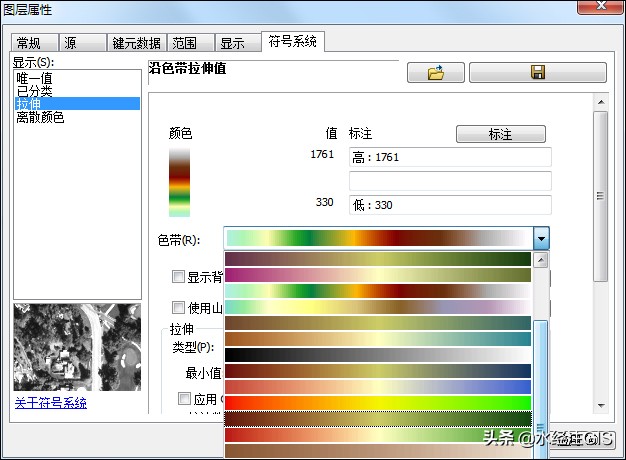Click the 高: 1761 label field
The width and height of the screenshot is (626, 460).
click(x=449, y=157)
